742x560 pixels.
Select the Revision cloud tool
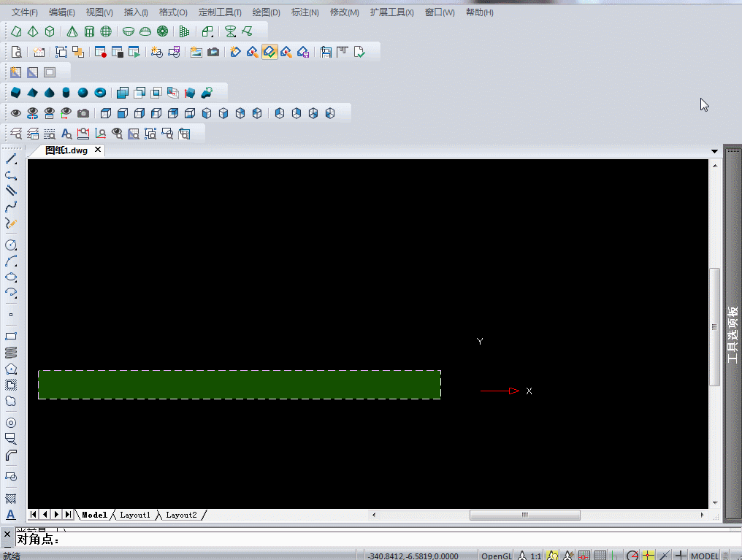11,401
